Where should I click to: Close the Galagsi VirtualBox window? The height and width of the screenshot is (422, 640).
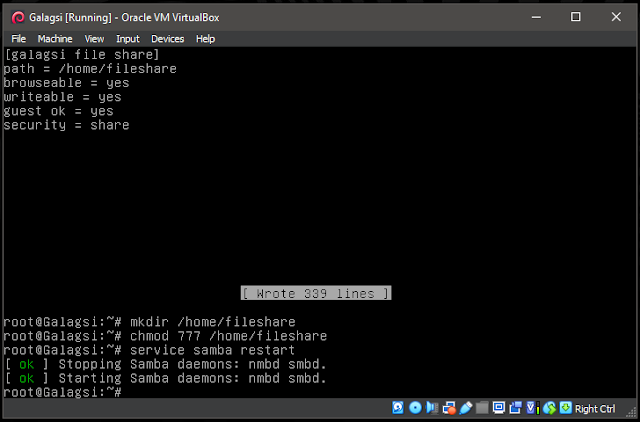(x=616, y=17)
